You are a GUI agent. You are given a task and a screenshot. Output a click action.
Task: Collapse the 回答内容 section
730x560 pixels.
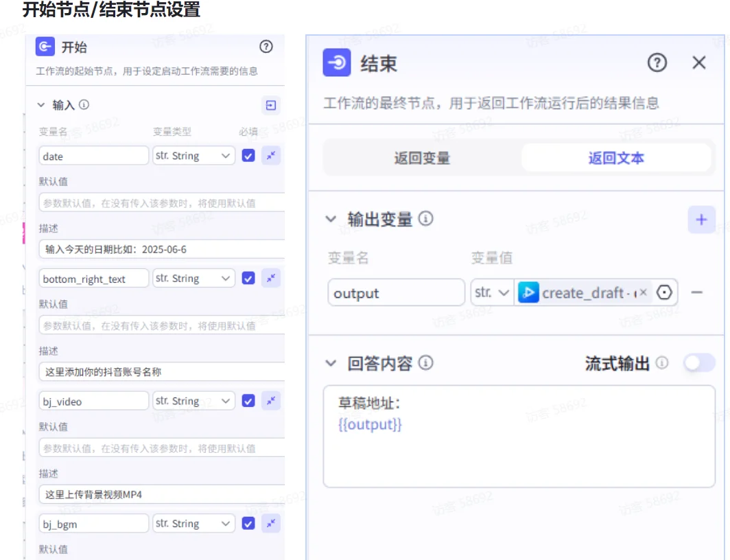pyautogui.click(x=331, y=363)
